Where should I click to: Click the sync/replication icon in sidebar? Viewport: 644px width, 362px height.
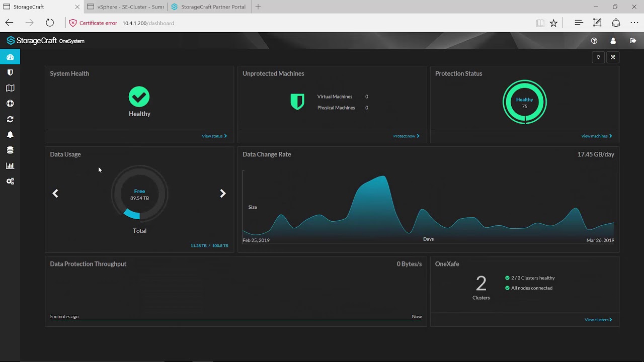10,119
